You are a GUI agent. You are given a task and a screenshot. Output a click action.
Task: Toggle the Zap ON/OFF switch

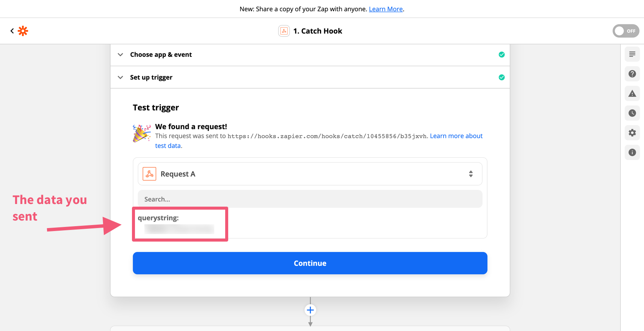tap(626, 31)
